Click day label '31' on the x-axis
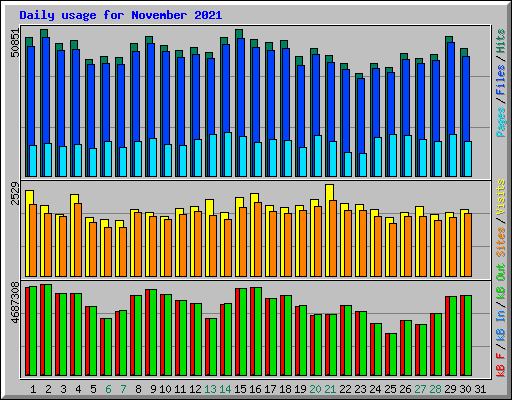Screen dimensions: 512x400 coord(480,389)
